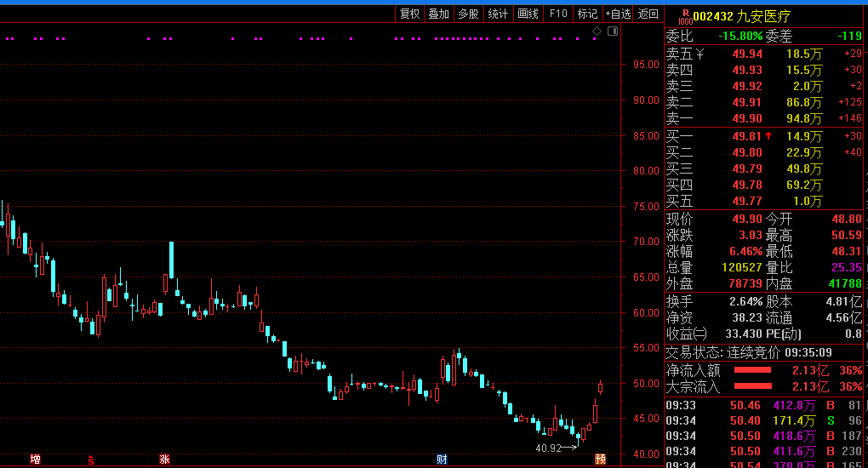This screenshot has height=468, width=868.
Task: Add stock via +自选 button
Action: pyautogui.click(x=618, y=14)
